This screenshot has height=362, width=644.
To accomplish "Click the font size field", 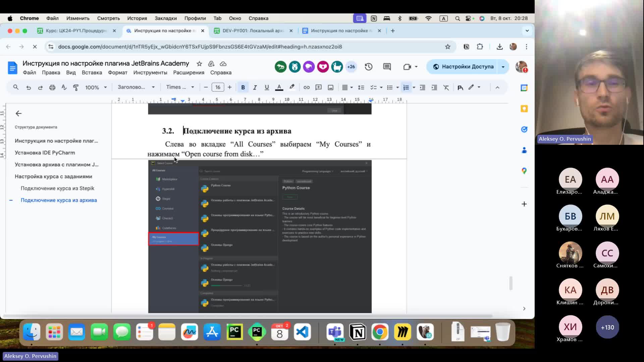I will pyautogui.click(x=218, y=87).
